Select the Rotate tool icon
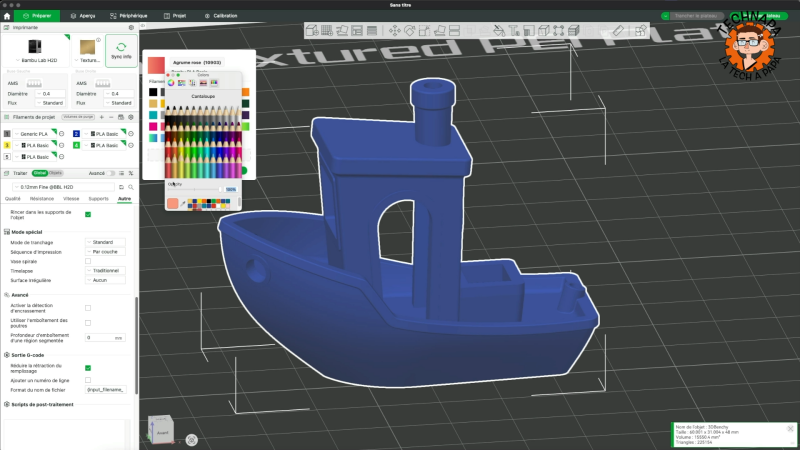 pyautogui.click(x=409, y=31)
